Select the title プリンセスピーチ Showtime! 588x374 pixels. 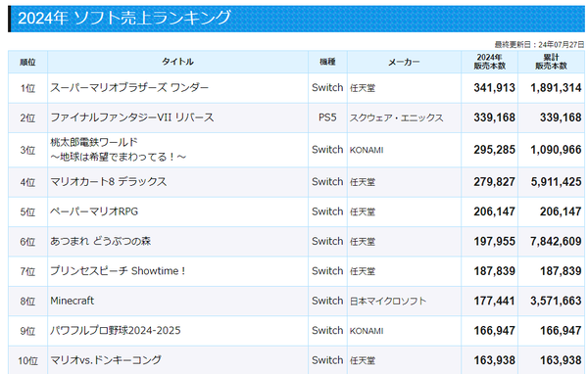coord(118,271)
